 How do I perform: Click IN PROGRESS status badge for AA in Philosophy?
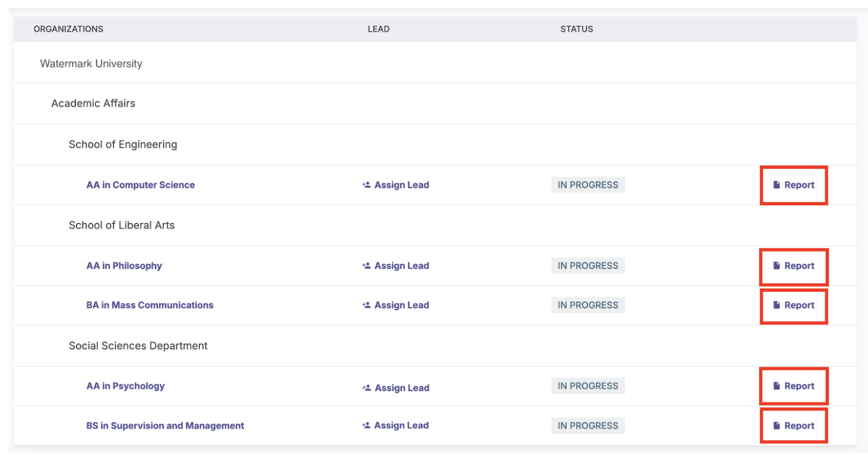tap(588, 266)
